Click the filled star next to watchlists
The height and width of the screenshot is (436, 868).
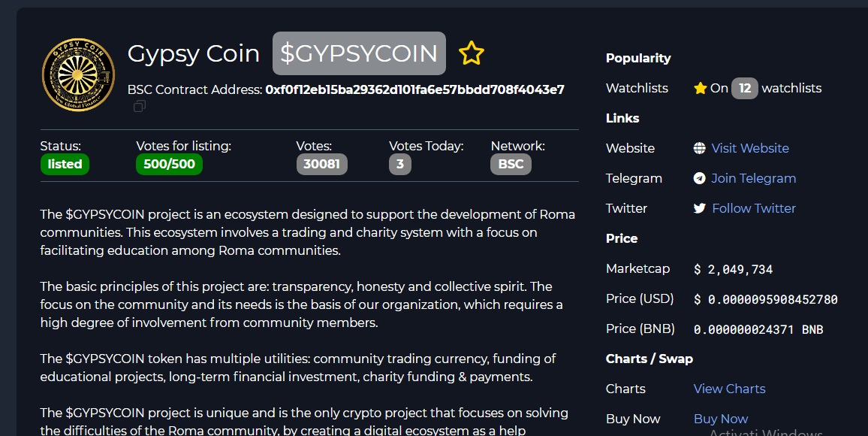(701, 88)
